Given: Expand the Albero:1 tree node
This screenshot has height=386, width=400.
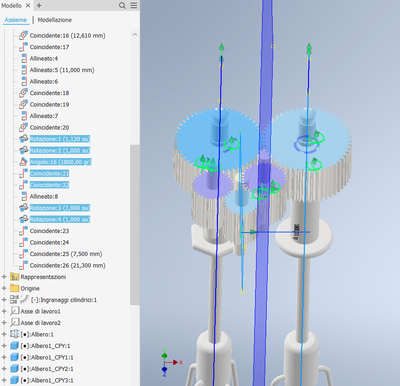Looking at the screenshot, I should tap(4, 334).
